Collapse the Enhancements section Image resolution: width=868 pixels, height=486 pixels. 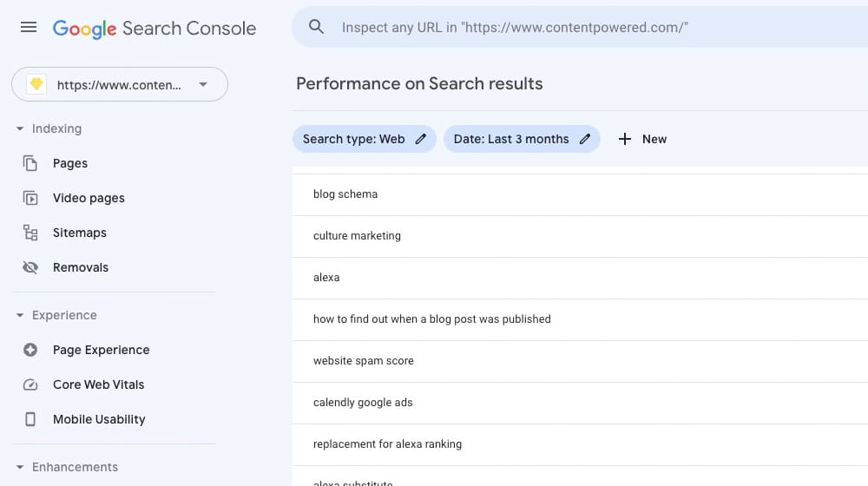[x=67, y=467]
